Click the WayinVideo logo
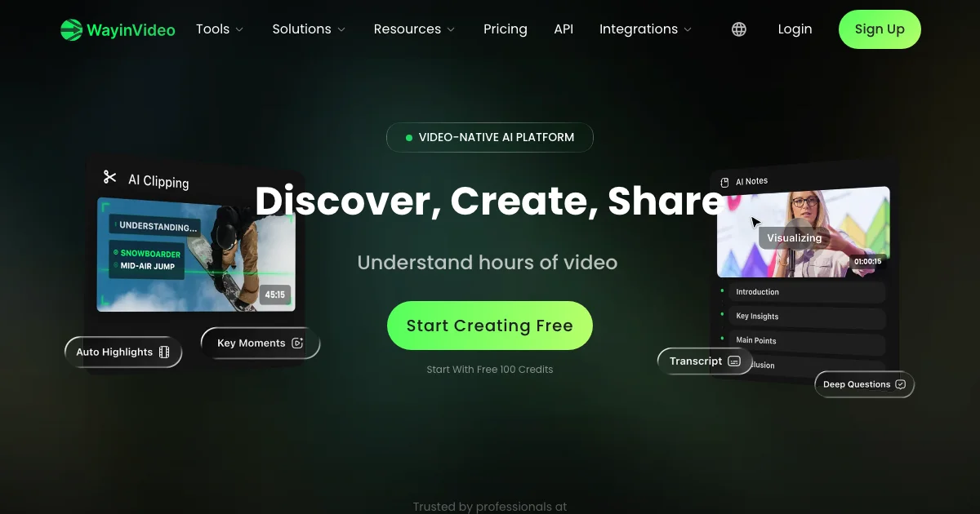Screen dimensions: 980x514 pyautogui.click(x=118, y=29)
